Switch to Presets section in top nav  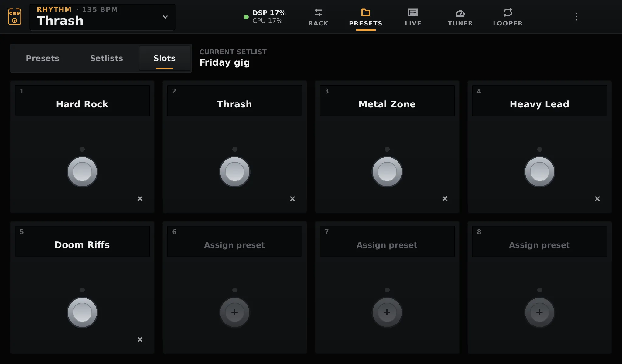click(366, 17)
